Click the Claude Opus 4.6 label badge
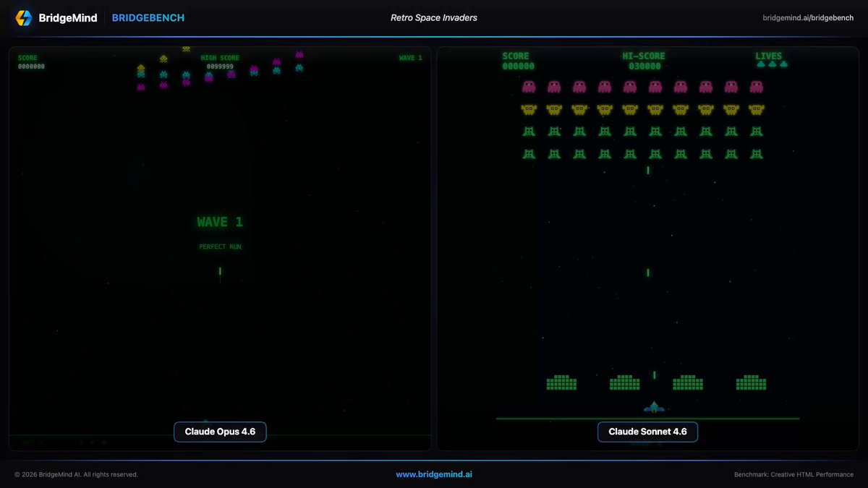The height and width of the screenshot is (488, 868). pyautogui.click(x=220, y=432)
